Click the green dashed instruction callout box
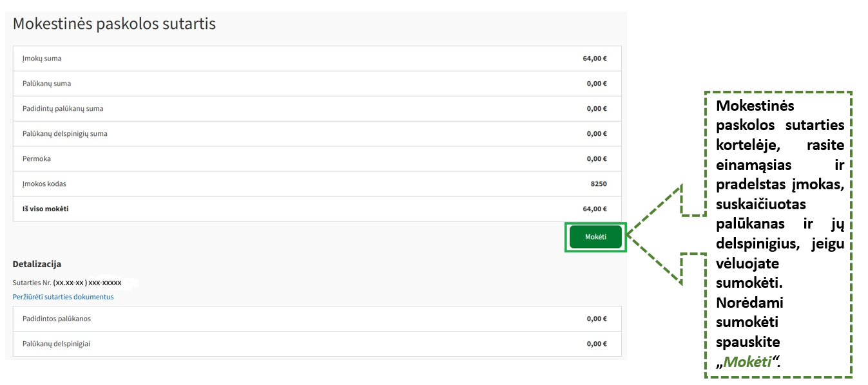This screenshot has width=868, height=385. (x=778, y=234)
